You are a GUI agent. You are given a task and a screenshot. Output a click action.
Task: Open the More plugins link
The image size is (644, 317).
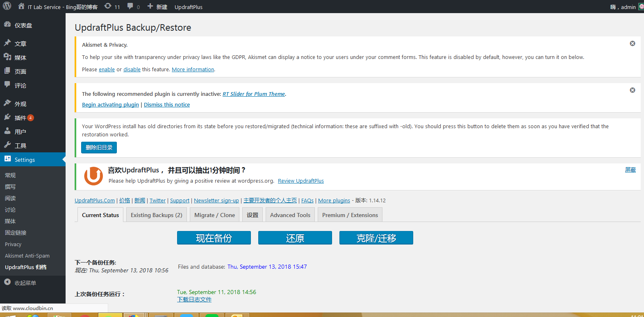pos(334,201)
